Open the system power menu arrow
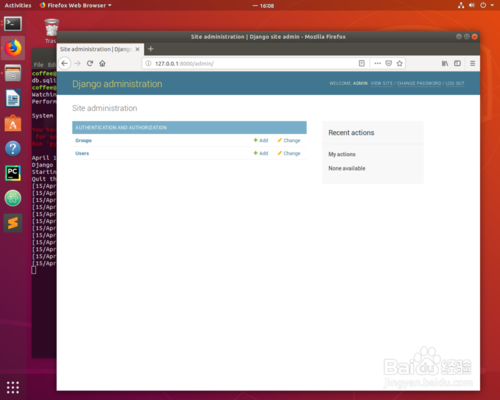 [x=492, y=5]
